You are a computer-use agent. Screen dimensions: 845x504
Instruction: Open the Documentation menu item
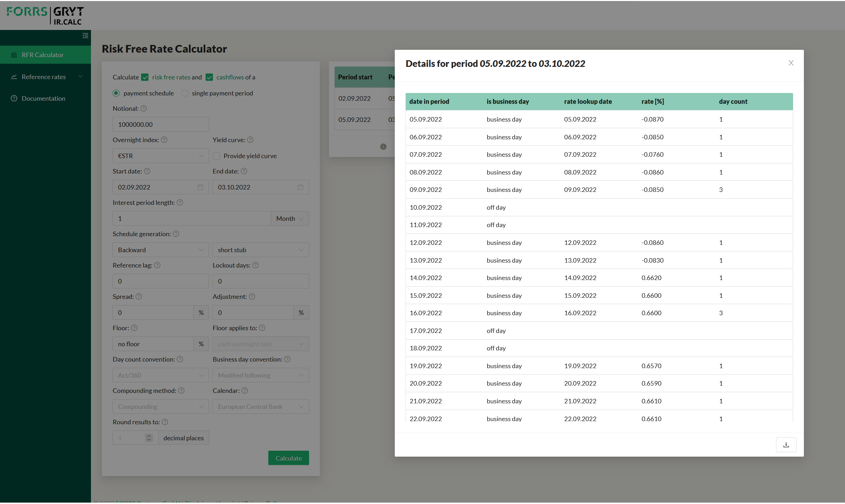pyautogui.click(x=45, y=98)
